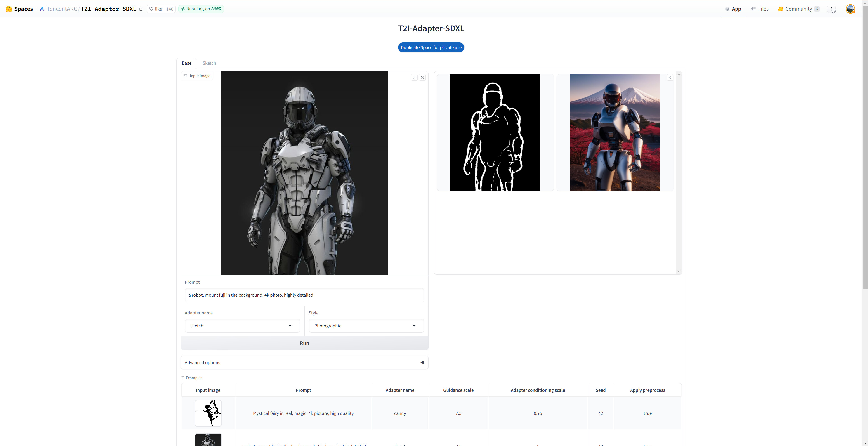Open the Adapter name sketch dropdown
This screenshot has height=446, width=868.
point(242,326)
